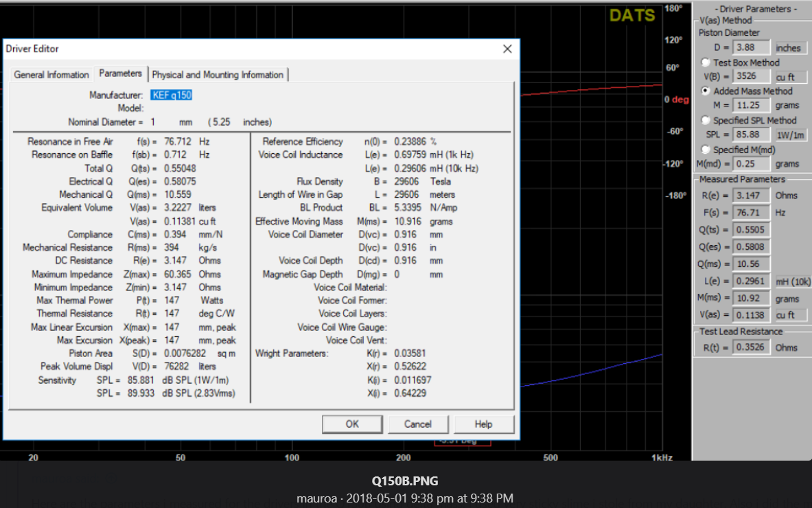Viewport: 812px width, 508px height.
Task: Click the measured Q(es) field
Action: tap(751, 246)
